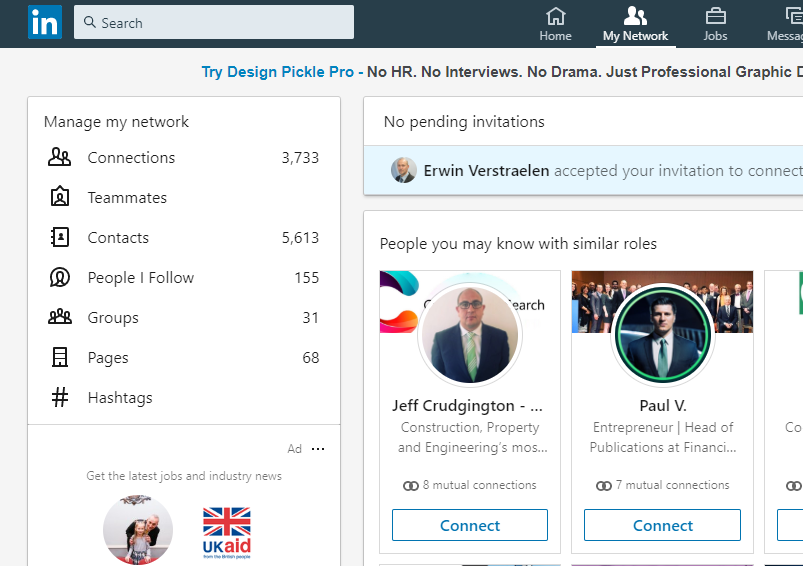This screenshot has height=566, width=803.
Task: Click the Pages building icon
Action: pos(60,357)
